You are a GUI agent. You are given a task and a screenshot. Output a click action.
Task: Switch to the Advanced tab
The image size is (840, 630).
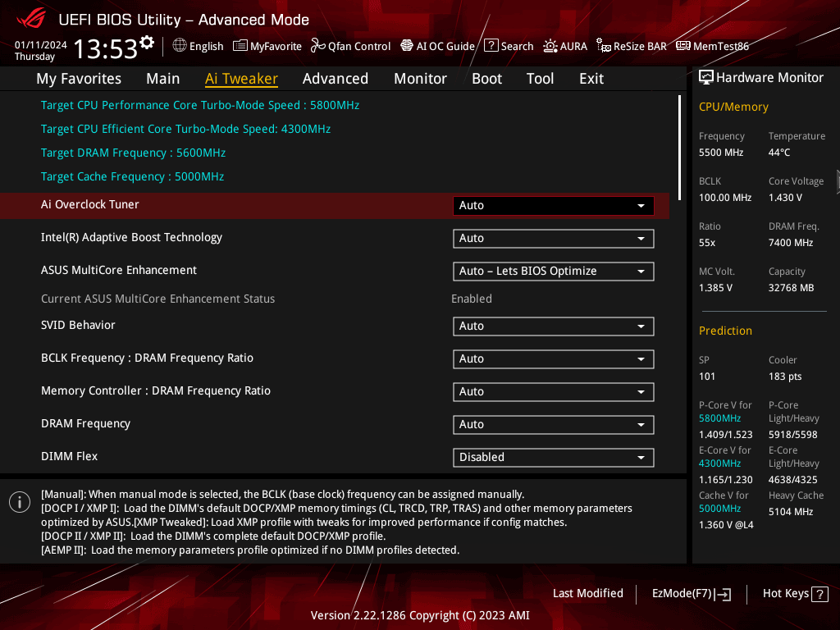336,79
